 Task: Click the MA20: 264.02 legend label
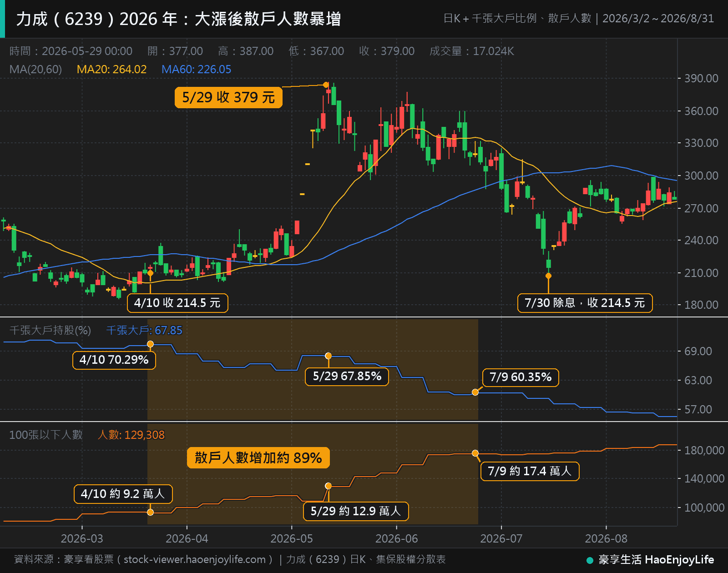pyautogui.click(x=111, y=69)
